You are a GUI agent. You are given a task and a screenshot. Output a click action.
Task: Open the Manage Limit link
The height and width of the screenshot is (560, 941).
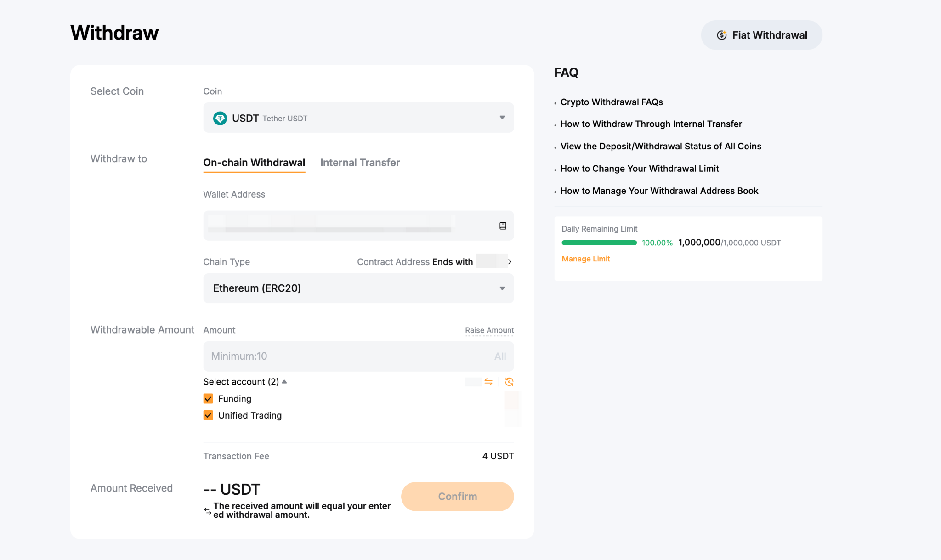coord(585,259)
